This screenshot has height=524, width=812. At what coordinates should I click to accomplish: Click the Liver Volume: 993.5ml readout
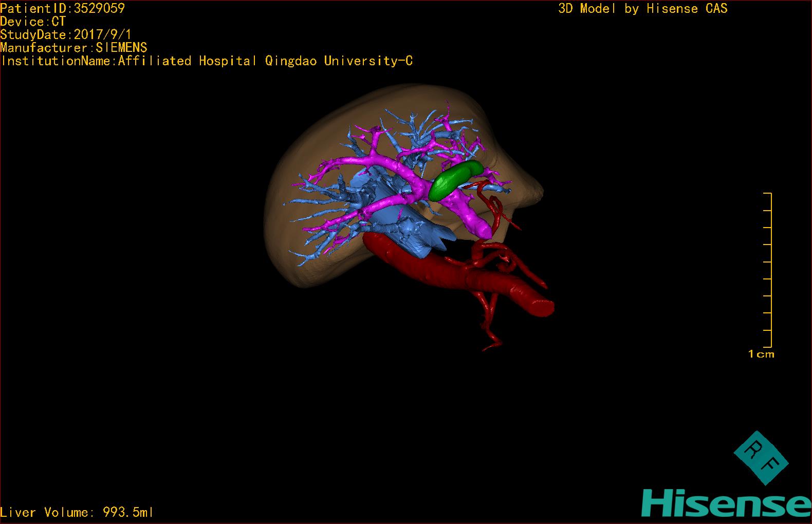(x=77, y=512)
